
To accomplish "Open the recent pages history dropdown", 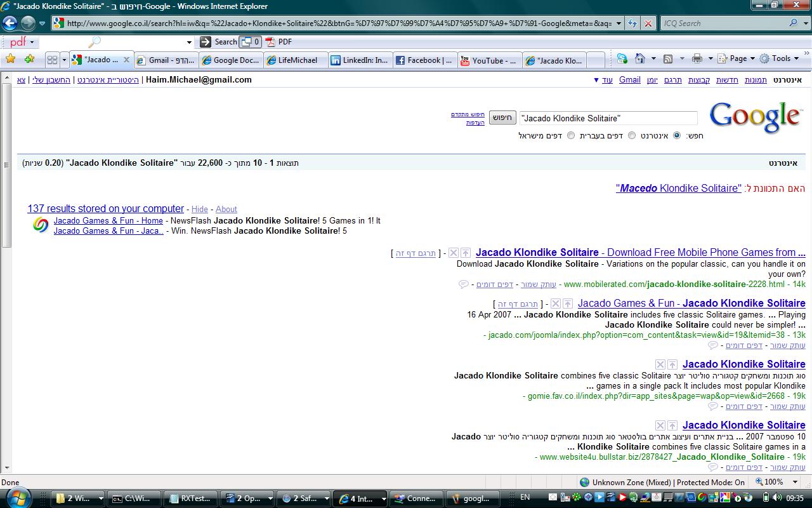I will [x=43, y=23].
